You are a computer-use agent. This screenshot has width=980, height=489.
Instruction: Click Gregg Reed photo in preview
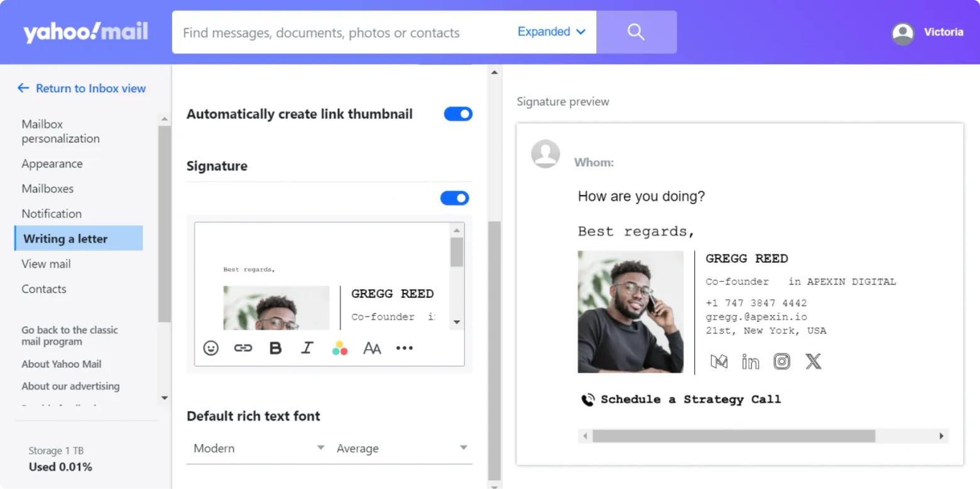(631, 312)
